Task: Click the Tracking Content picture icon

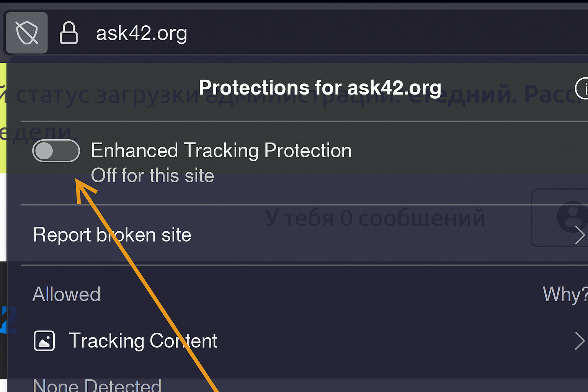Action: [44, 341]
